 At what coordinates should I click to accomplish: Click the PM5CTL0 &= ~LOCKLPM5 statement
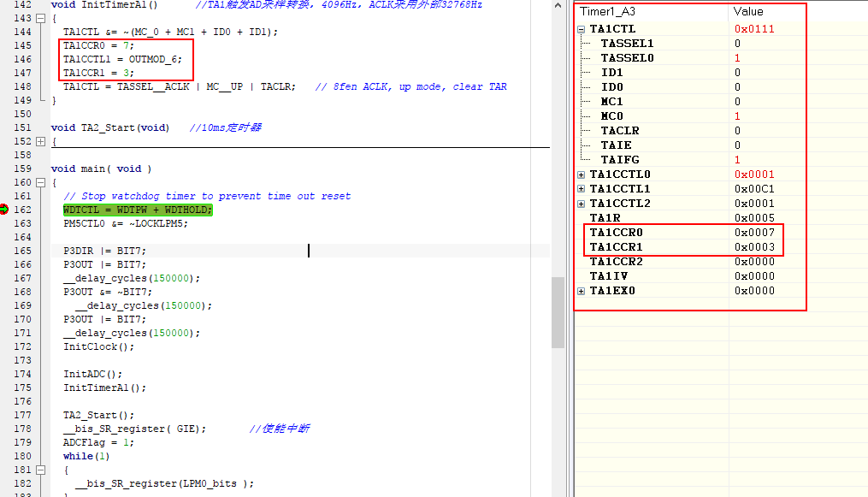126,223
